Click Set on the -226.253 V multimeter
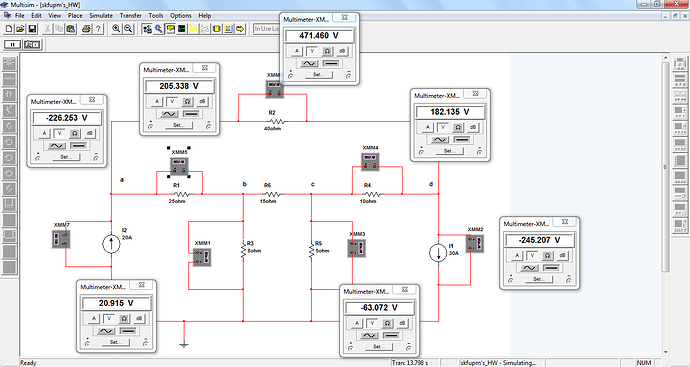Screen dimensions: 690x367 pyautogui.click(x=66, y=157)
